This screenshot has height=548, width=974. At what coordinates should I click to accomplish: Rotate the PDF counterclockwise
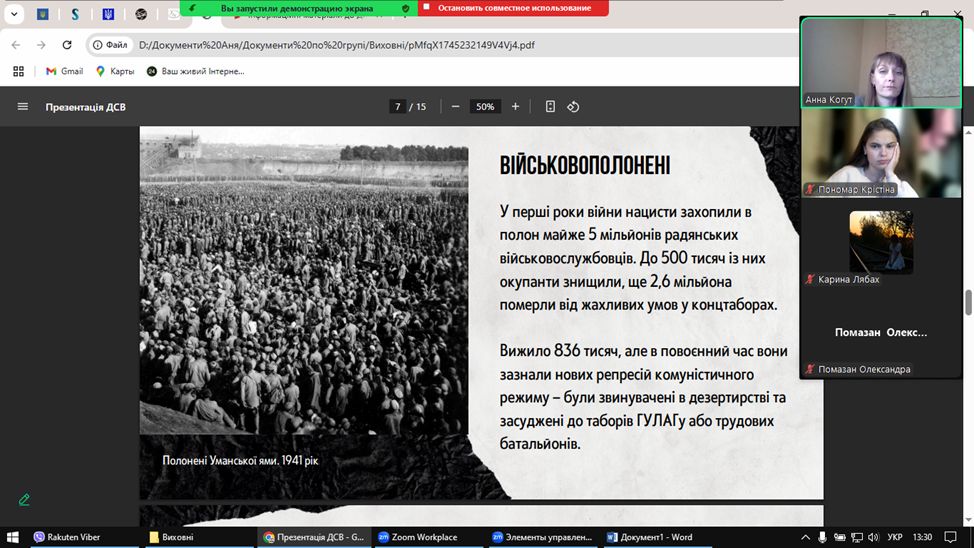573,107
